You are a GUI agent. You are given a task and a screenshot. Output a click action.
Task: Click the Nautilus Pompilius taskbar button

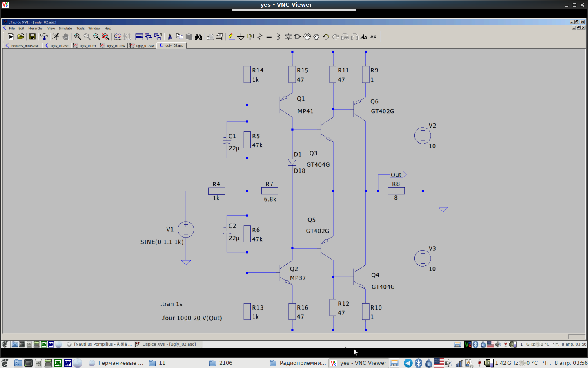99,344
